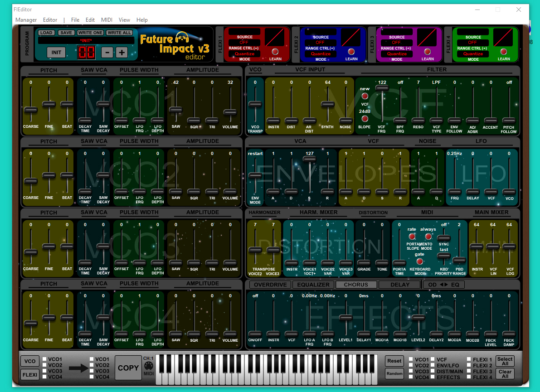Screen dimensions: 540x392
Task: Switch to the DELAY effects tab
Action: [x=400, y=285]
